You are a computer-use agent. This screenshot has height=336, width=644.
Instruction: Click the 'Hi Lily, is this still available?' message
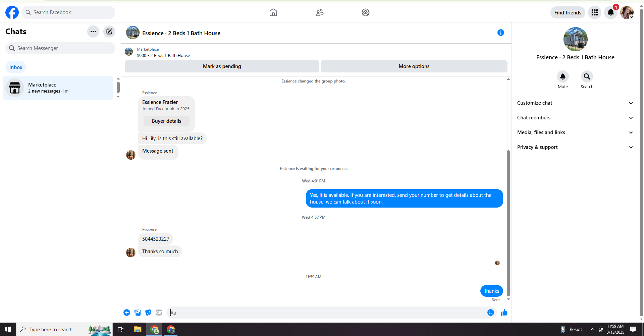(x=172, y=138)
